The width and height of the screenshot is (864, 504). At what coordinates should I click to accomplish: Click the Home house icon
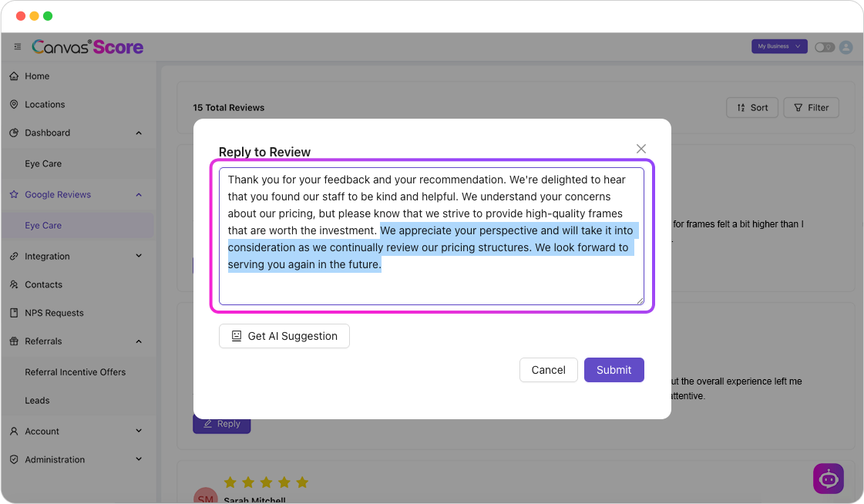point(14,76)
